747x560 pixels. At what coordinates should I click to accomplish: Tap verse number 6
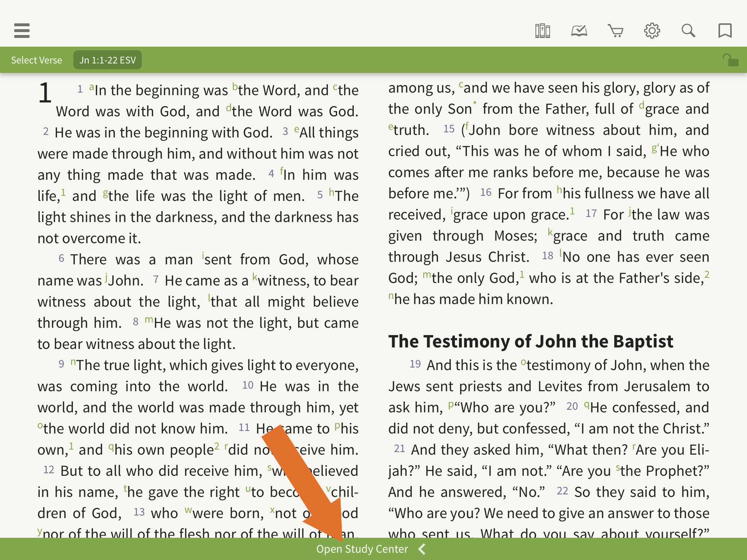(61, 258)
